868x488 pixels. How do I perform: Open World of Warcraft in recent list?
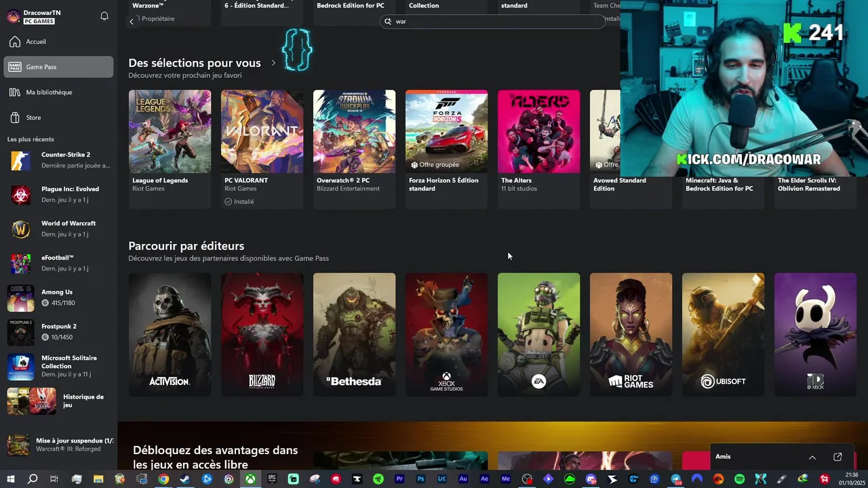click(x=58, y=228)
